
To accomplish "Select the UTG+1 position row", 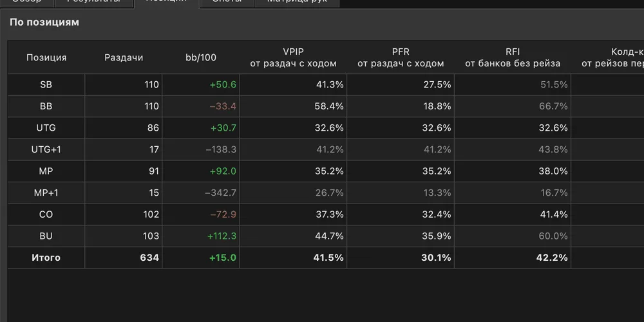I will [x=326, y=149].
